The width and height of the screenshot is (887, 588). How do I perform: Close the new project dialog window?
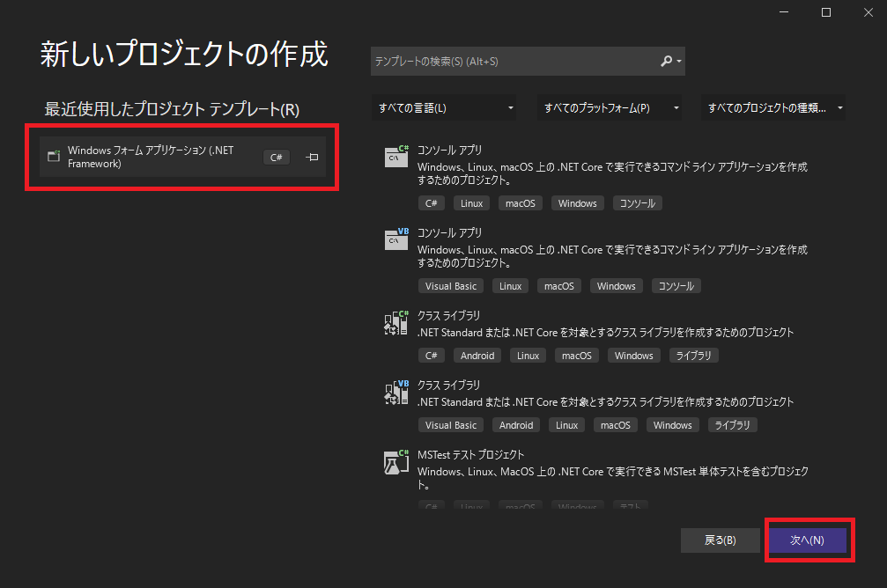point(869,12)
